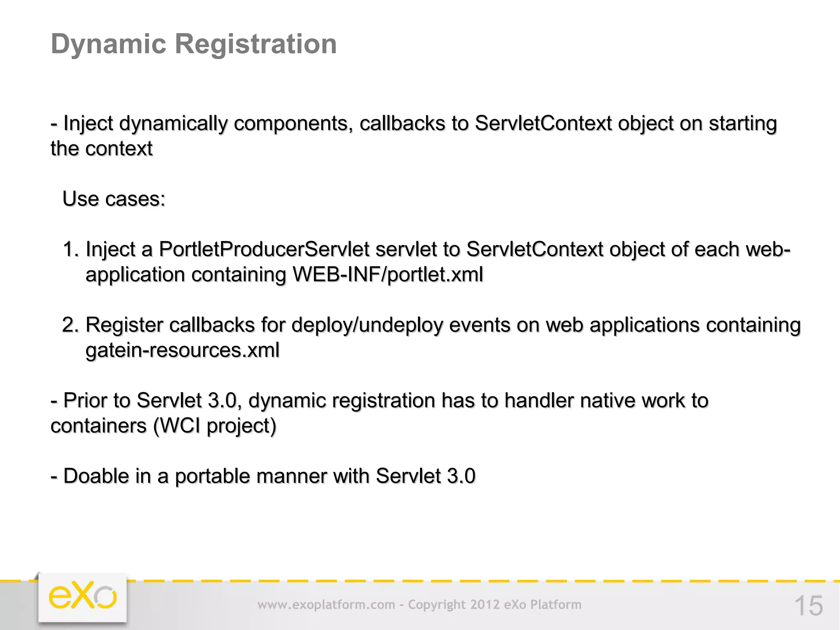This screenshot has height=630, width=840.
Task: Click the text 'Inject dynamically components, callbacks'
Action: (254, 124)
